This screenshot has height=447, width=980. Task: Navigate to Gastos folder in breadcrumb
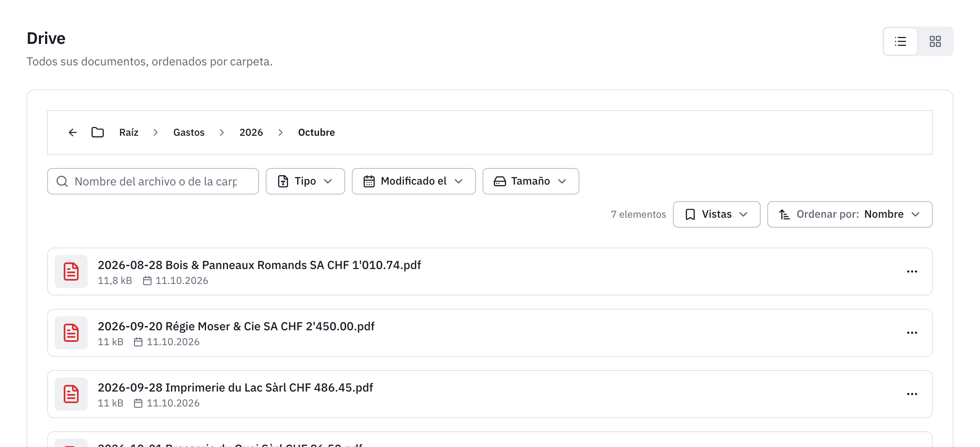tap(189, 132)
